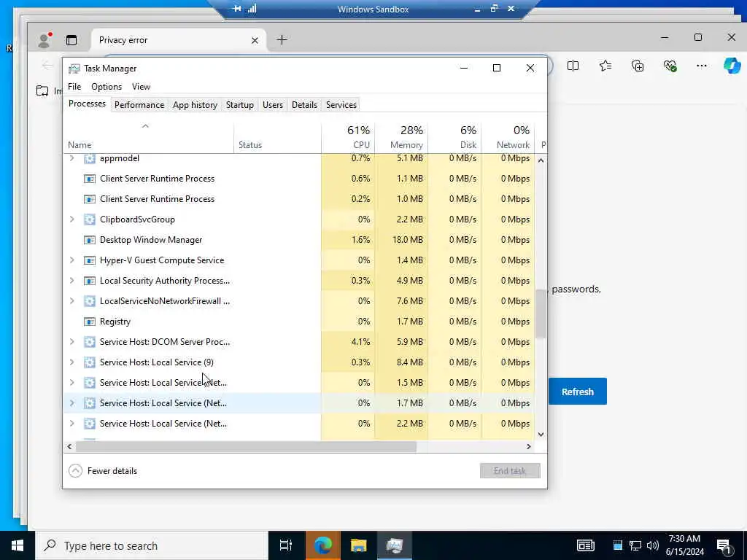
Task: Switch to the Users tab
Action: coord(273,105)
